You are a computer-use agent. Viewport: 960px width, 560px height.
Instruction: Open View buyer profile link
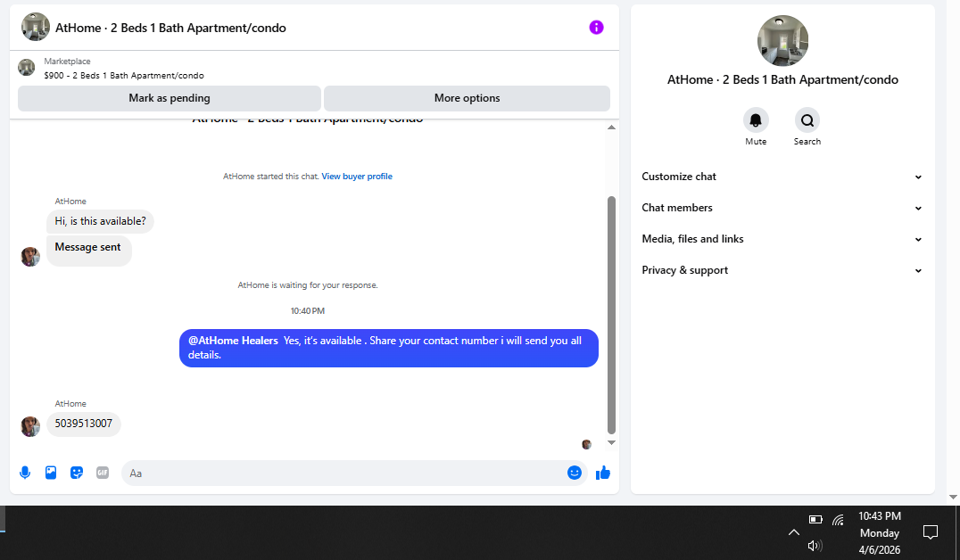pos(357,177)
